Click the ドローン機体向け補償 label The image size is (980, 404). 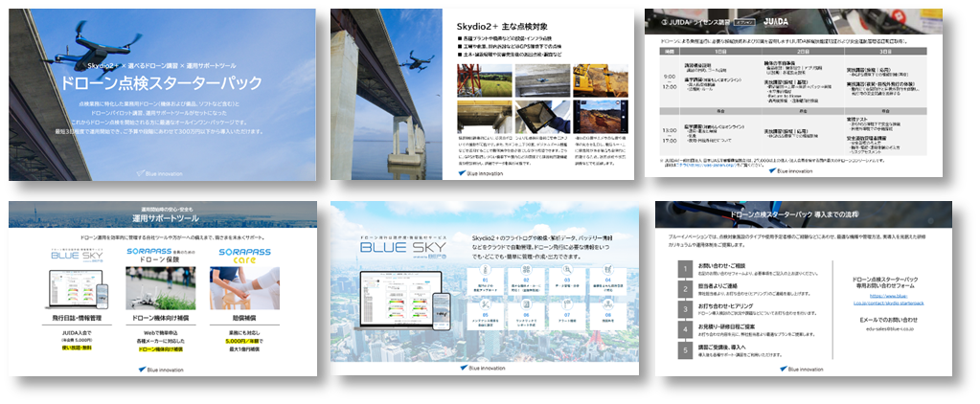click(161, 319)
